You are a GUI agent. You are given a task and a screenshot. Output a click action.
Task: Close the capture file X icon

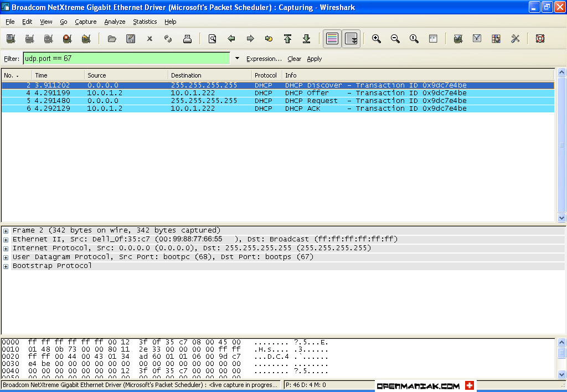[x=150, y=39]
